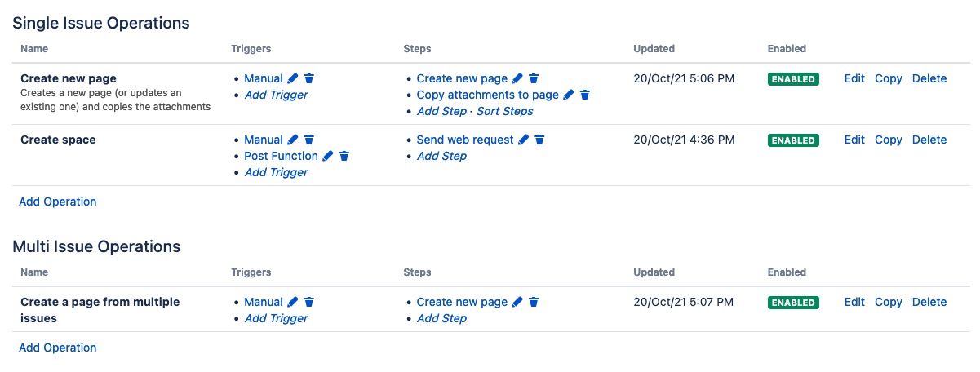This screenshot has height=372, width=980.
Task: Click Copy for the Create space operation
Action: coord(888,140)
